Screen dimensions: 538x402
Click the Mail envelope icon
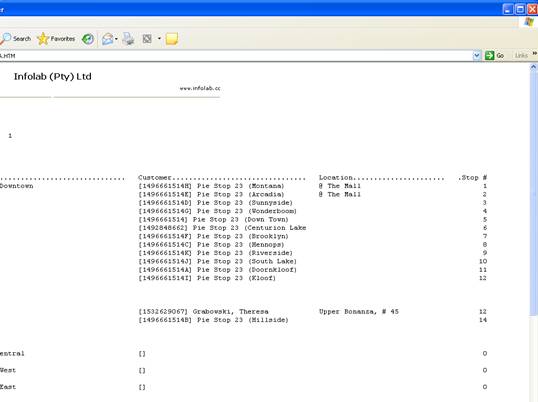tap(108, 39)
